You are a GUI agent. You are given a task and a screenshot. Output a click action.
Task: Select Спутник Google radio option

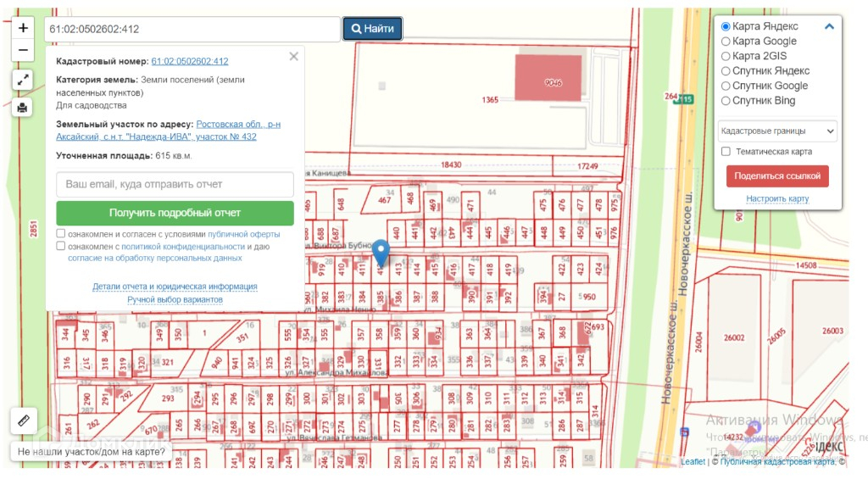(726, 86)
